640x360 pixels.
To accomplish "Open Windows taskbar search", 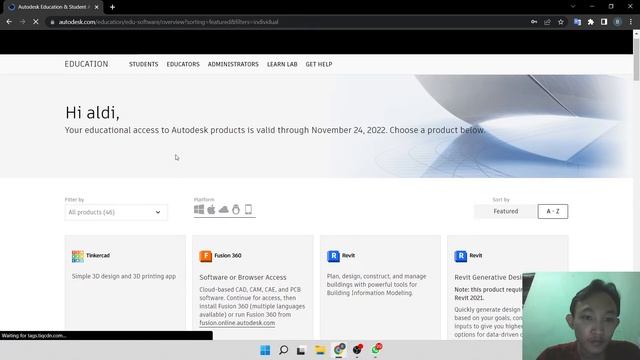I will click(283, 350).
